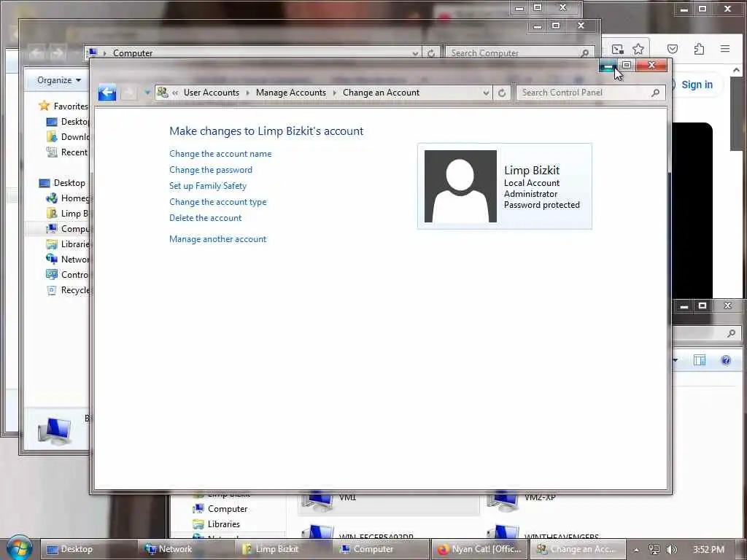
Task: Refresh the Change an Account page
Action: (x=502, y=93)
